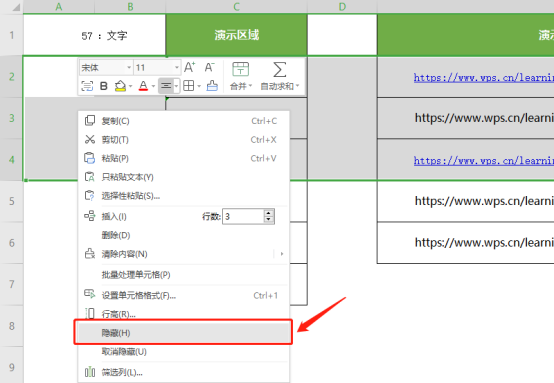This screenshot has height=383, width=554.
Task: Expand the font color dropdown arrow
Action: pos(153,86)
